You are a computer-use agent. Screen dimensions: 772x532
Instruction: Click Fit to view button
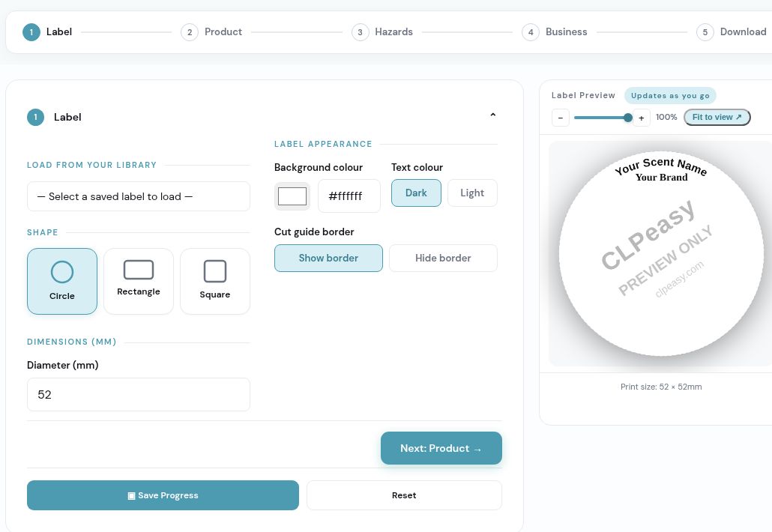[x=717, y=117]
